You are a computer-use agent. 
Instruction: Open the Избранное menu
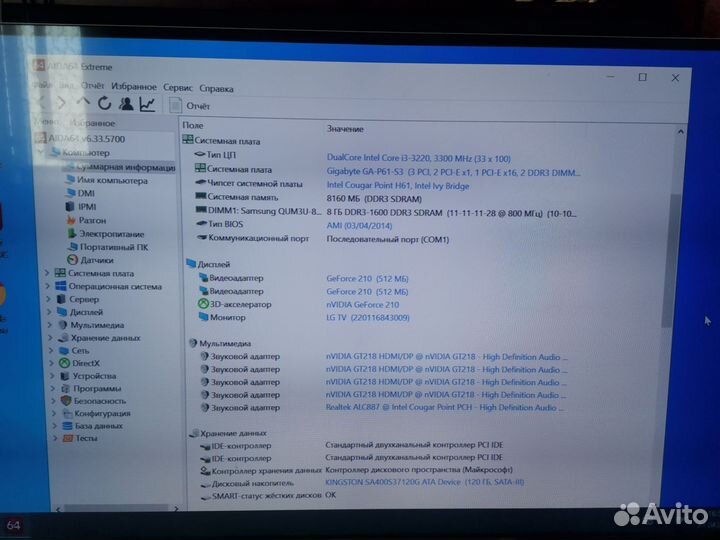(x=134, y=86)
